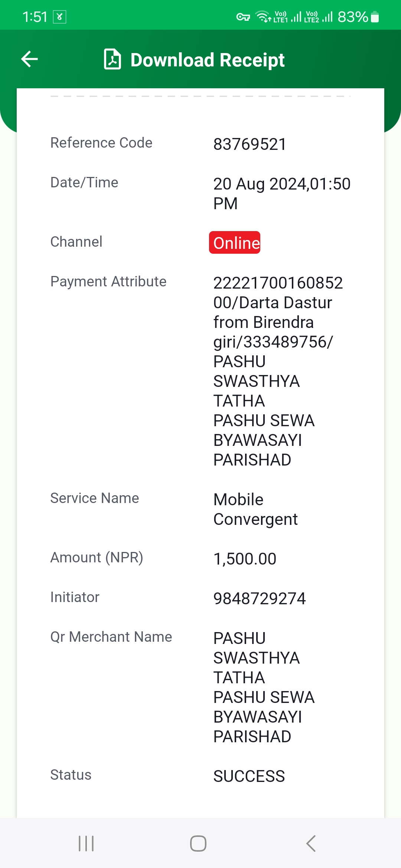
Task: Tap the back arrow in header
Action: click(x=30, y=59)
